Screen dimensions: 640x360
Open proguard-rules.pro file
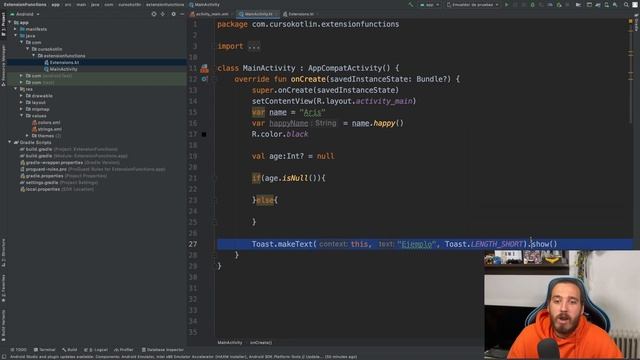click(93, 169)
